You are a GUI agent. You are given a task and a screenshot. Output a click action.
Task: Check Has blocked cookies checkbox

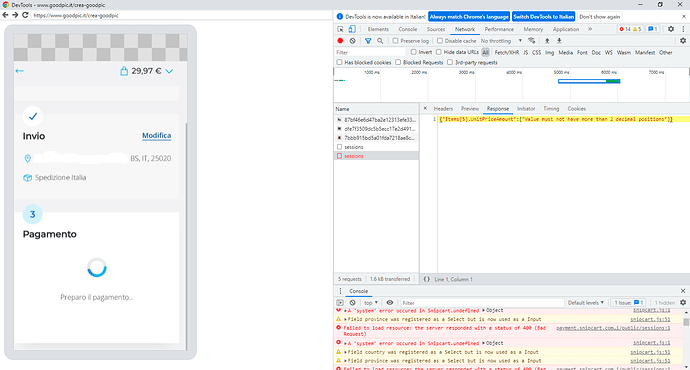pos(339,62)
